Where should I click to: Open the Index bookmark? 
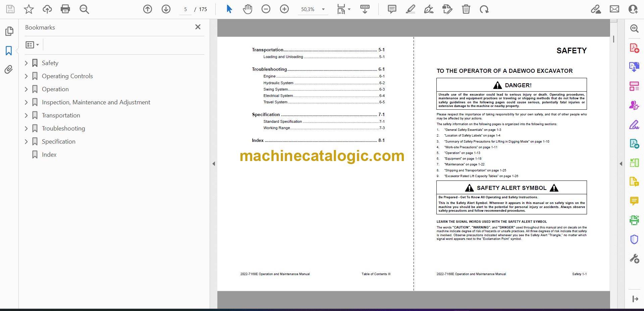coord(49,155)
